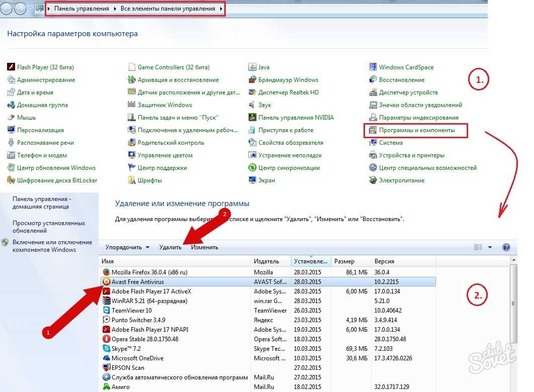Sort by the Версия column header

404,261
